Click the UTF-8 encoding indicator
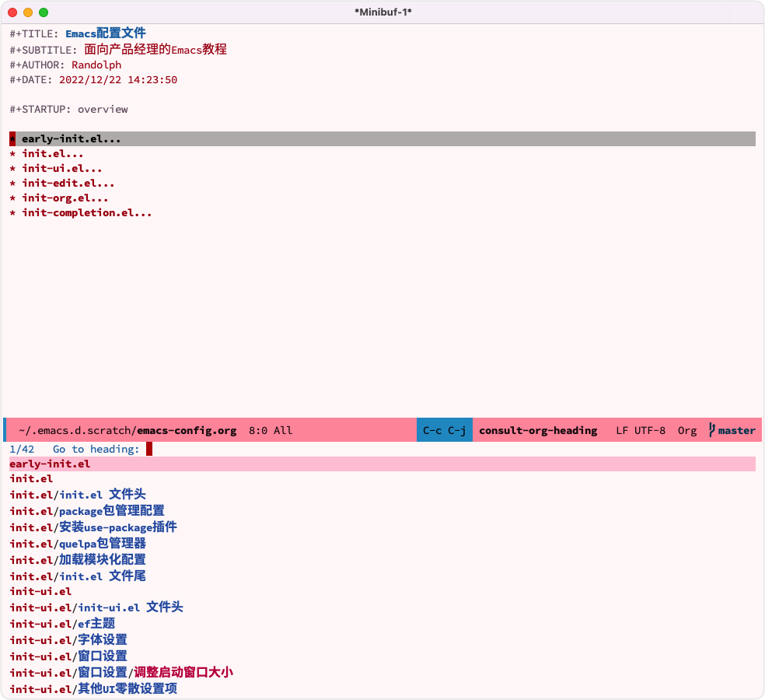 click(650, 431)
